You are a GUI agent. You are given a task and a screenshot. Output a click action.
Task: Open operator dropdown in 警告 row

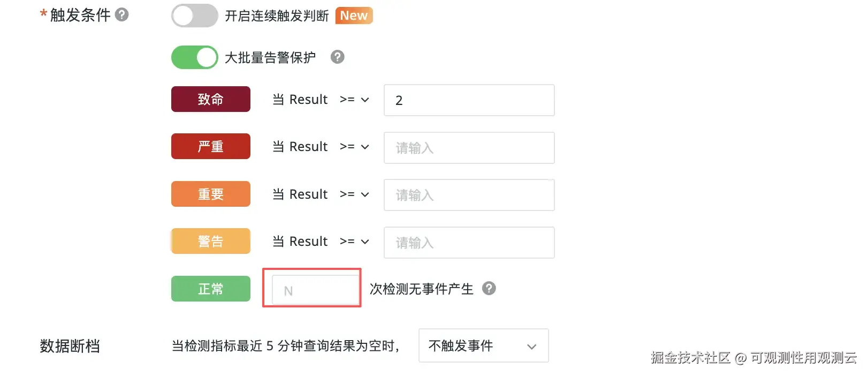[x=354, y=242]
